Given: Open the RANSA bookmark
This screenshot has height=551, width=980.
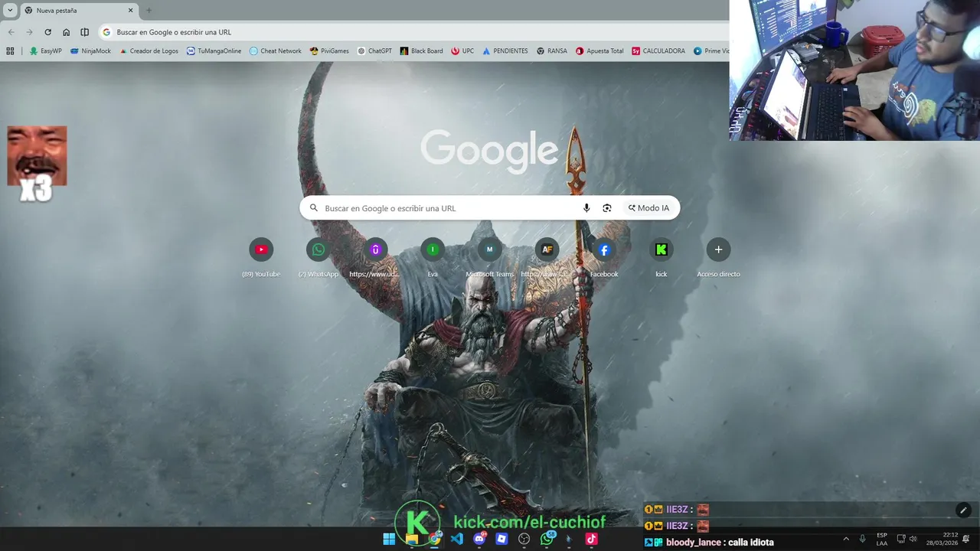Looking at the screenshot, I should [x=552, y=51].
